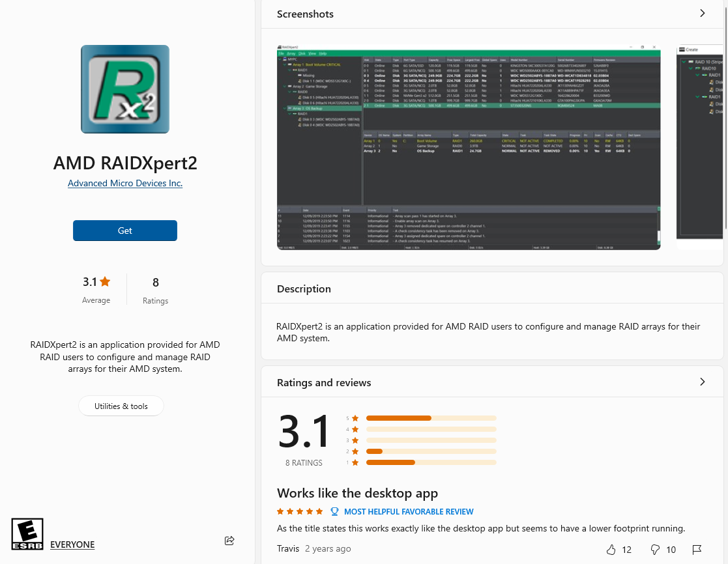Open the Advanced Micro Devices Inc. publisher link
This screenshot has width=728, height=564.
[125, 184]
